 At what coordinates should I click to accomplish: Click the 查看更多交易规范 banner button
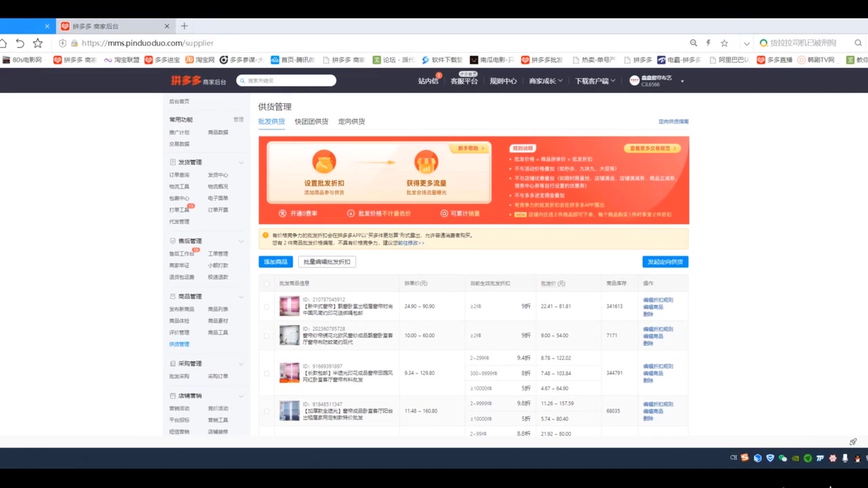coord(652,148)
